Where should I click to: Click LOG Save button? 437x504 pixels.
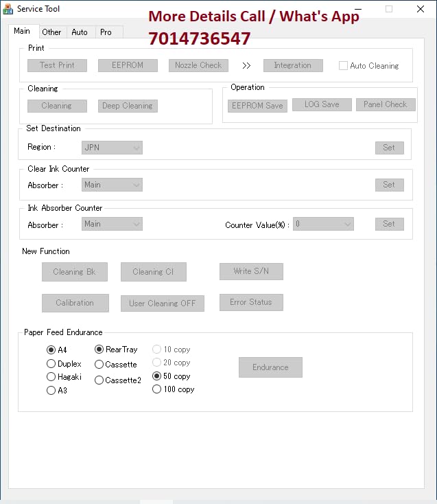click(322, 104)
